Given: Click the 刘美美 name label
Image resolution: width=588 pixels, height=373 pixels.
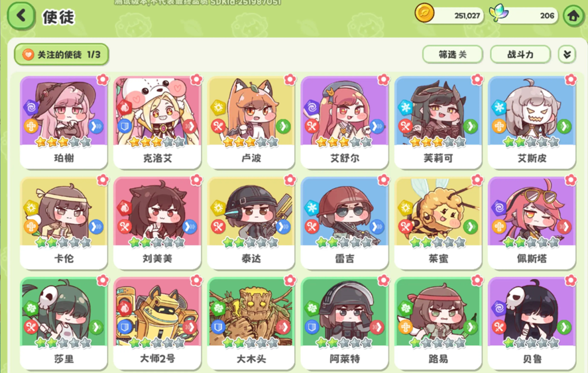Looking at the screenshot, I should click(x=157, y=258).
